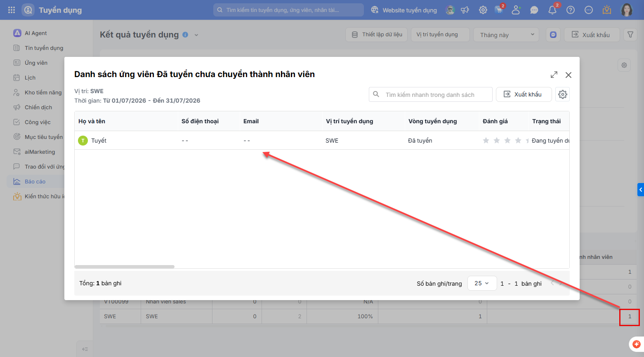Click the megaphone announcements icon
Image resolution: width=644 pixels, height=357 pixels.
point(465,10)
